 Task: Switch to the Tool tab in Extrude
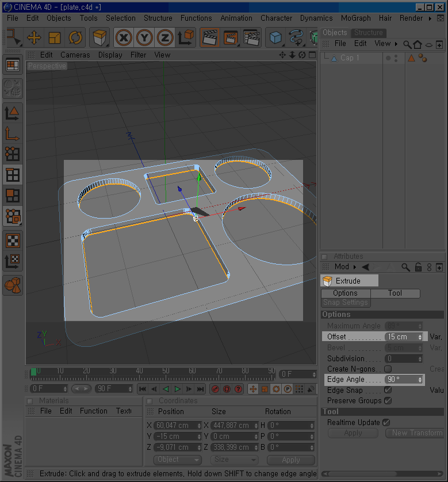(x=395, y=293)
